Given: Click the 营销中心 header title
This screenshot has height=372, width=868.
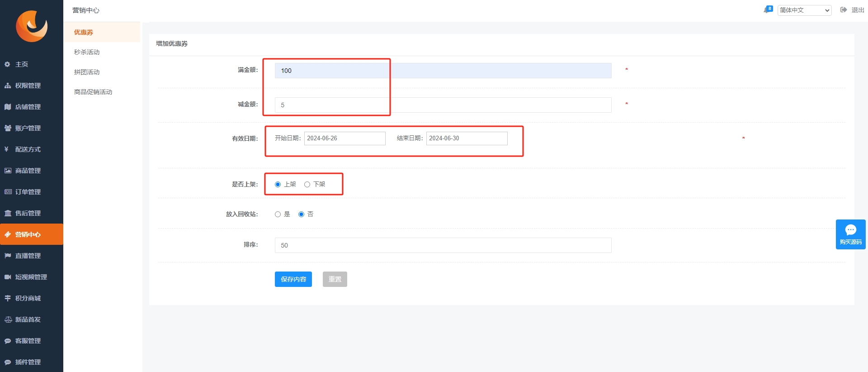Looking at the screenshot, I should 86,10.
